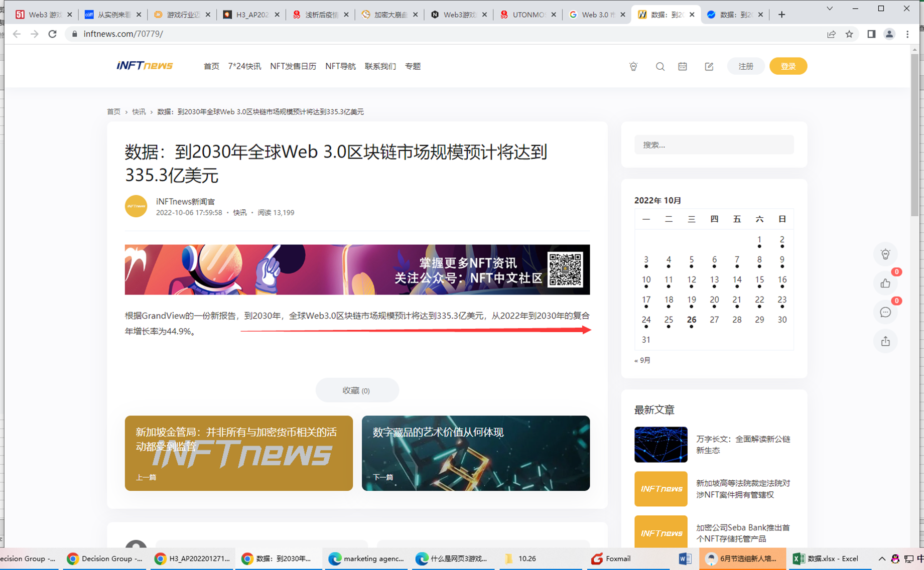
Task: Select October 6 in the calendar
Action: 714,259
